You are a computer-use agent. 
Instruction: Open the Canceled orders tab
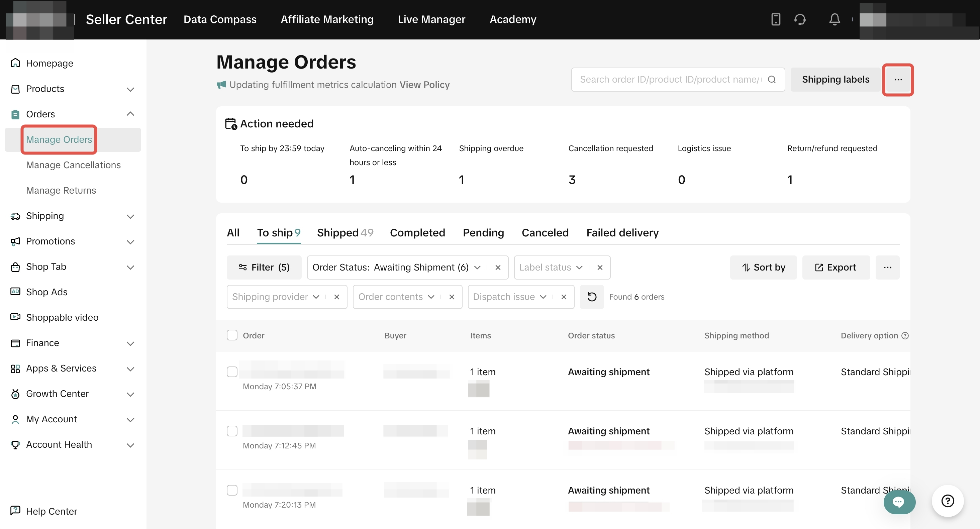545,232
